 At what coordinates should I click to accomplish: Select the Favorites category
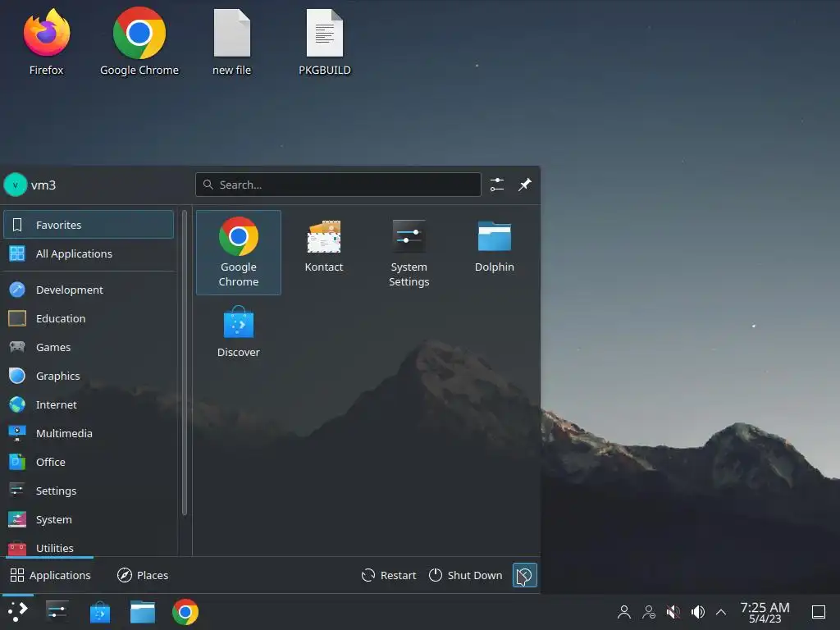point(89,225)
